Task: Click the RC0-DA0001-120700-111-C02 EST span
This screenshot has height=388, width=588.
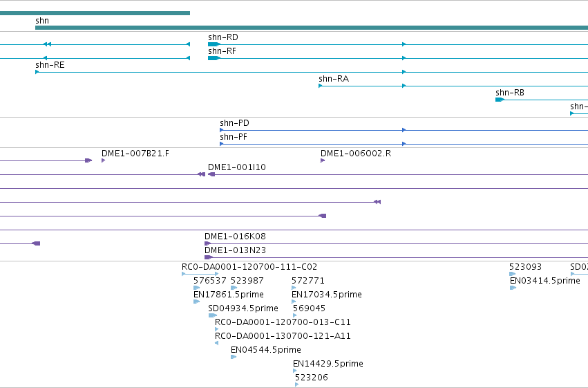Action: point(200,274)
